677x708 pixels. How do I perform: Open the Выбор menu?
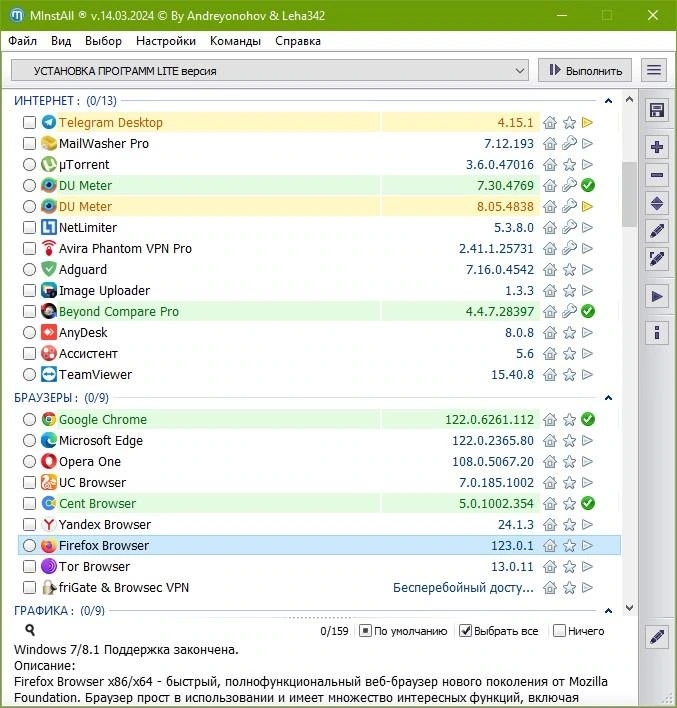click(x=103, y=41)
